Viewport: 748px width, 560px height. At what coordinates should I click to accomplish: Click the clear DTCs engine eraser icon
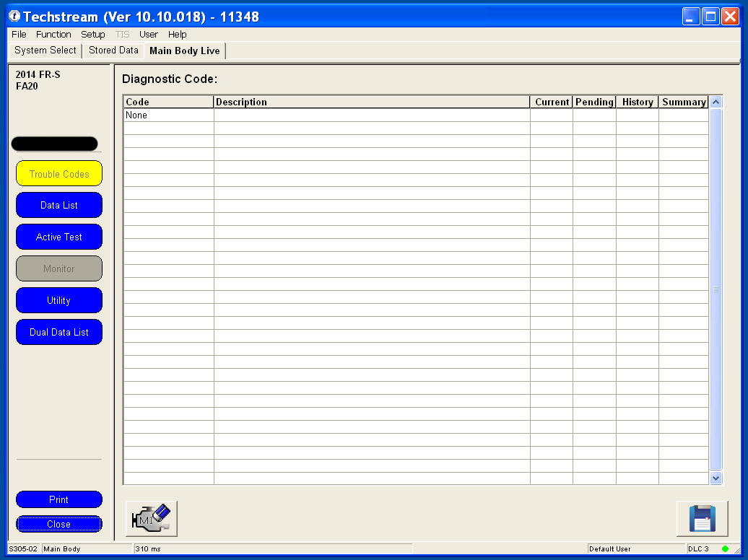coord(152,518)
